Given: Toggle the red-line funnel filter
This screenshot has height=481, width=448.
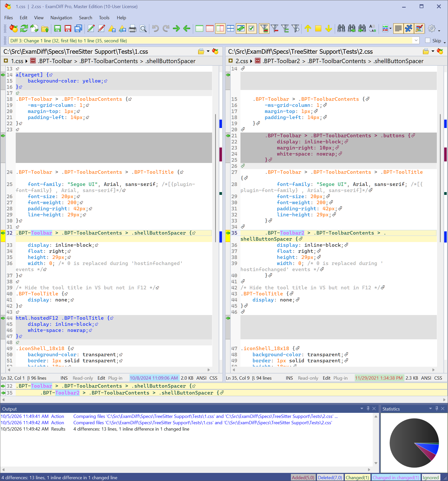Looking at the screenshot, I should pyautogui.click(x=275, y=28).
